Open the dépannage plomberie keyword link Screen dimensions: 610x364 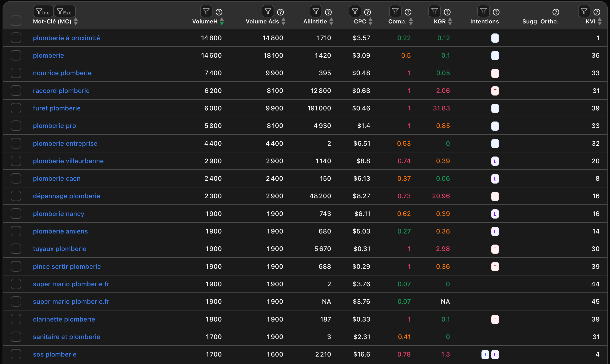pyautogui.click(x=66, y=196)
